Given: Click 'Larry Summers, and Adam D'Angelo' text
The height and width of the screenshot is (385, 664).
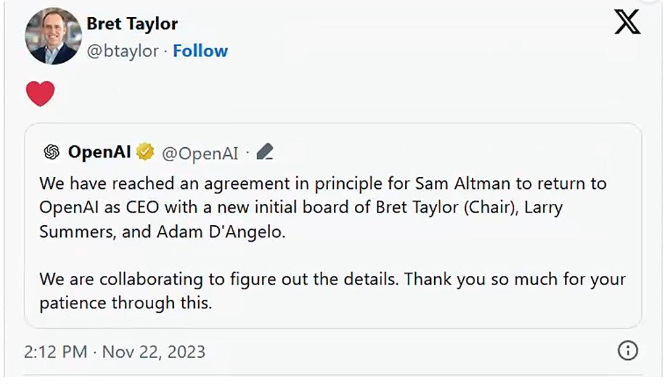Looking at the screenshot, I should [x=301, y=219].
